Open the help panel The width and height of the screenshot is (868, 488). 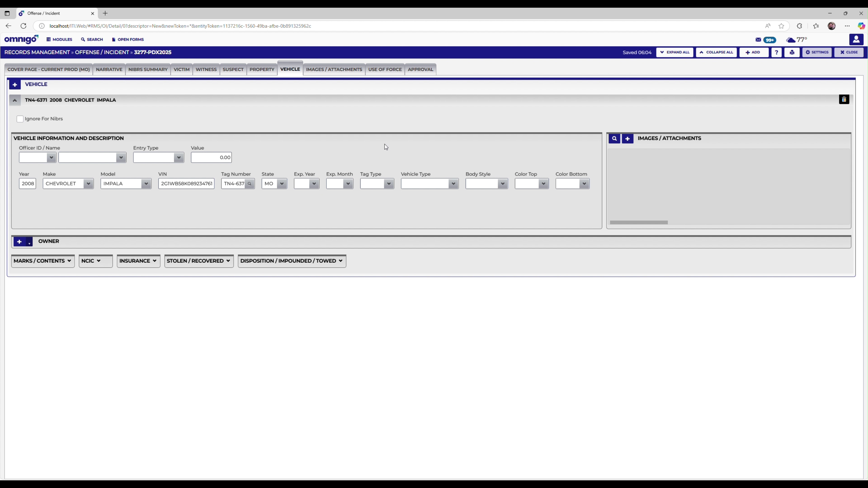[777, 52]
